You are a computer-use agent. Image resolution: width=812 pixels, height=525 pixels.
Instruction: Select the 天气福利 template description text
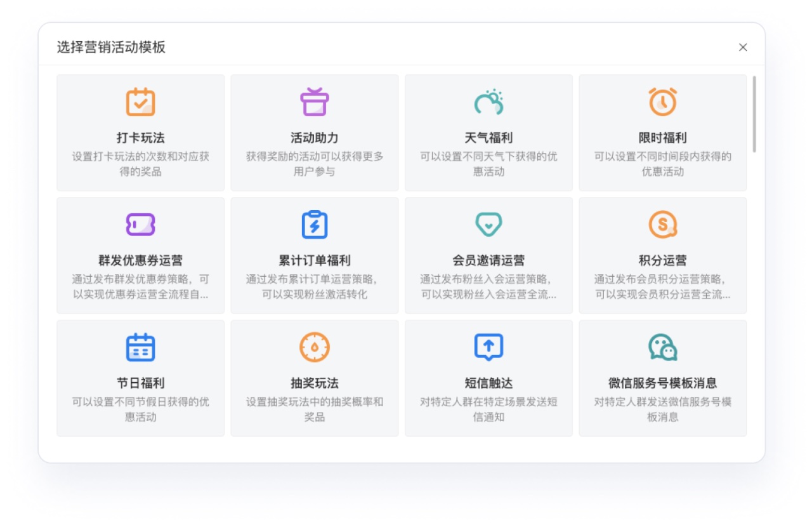coord(488,164)
